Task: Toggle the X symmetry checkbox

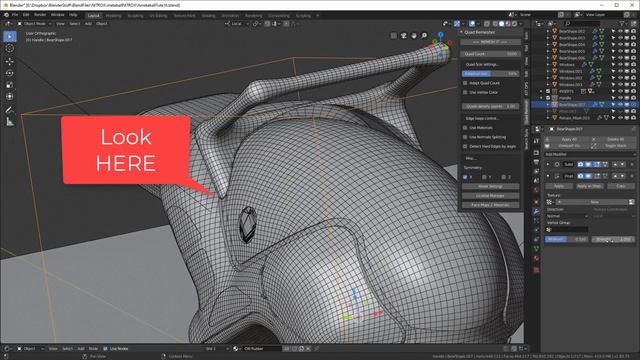Action: [465, 177]
